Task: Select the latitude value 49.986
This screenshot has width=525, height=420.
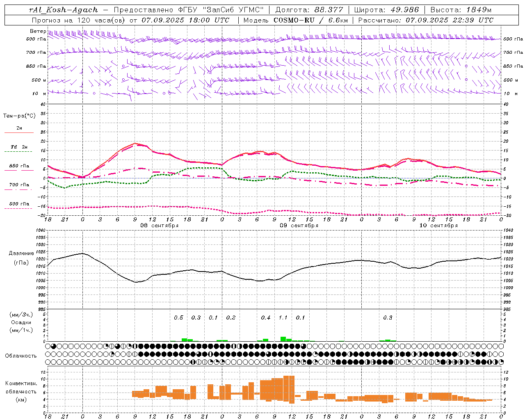Action: pyautogui.click(x=404, y=10)
